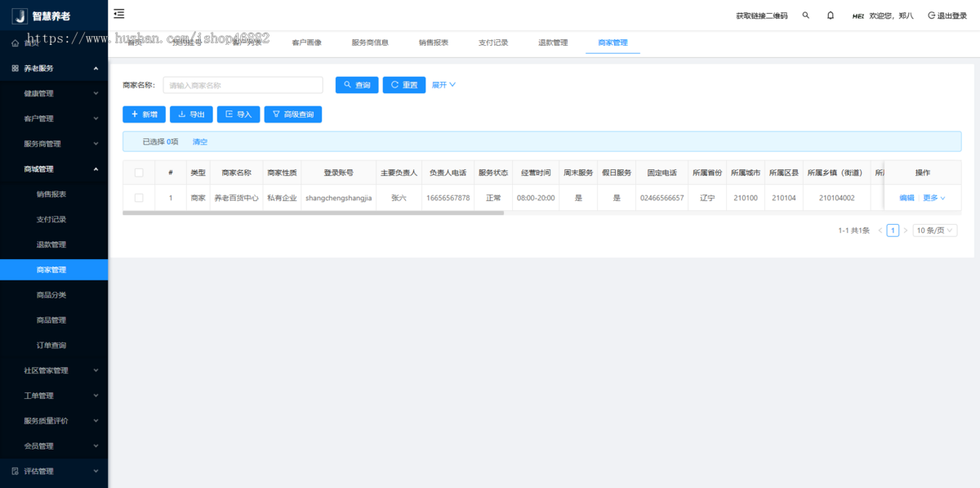Screen dimensions: 980x488
Task: Switch to the 退款管理 tab
Action: coord(553,43)
